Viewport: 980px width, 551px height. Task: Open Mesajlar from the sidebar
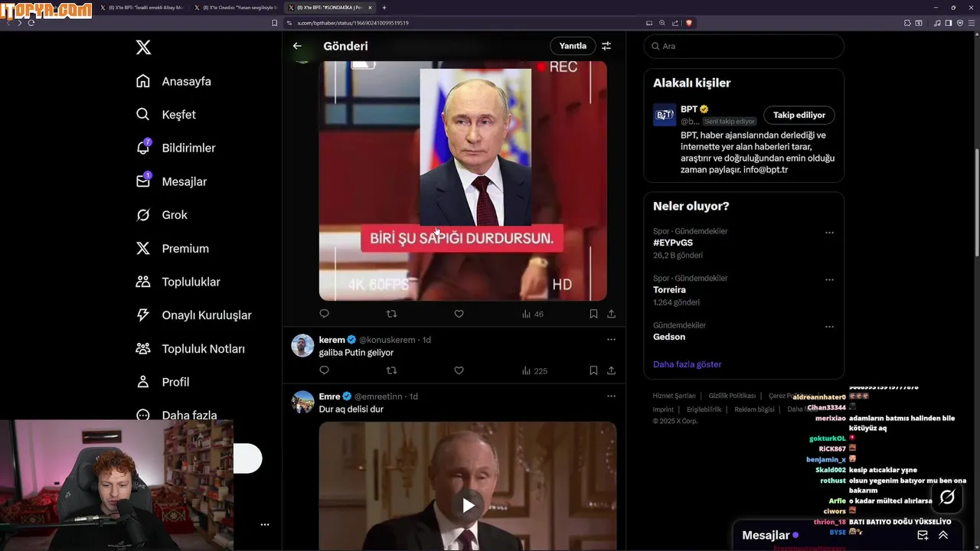point(171,181)
